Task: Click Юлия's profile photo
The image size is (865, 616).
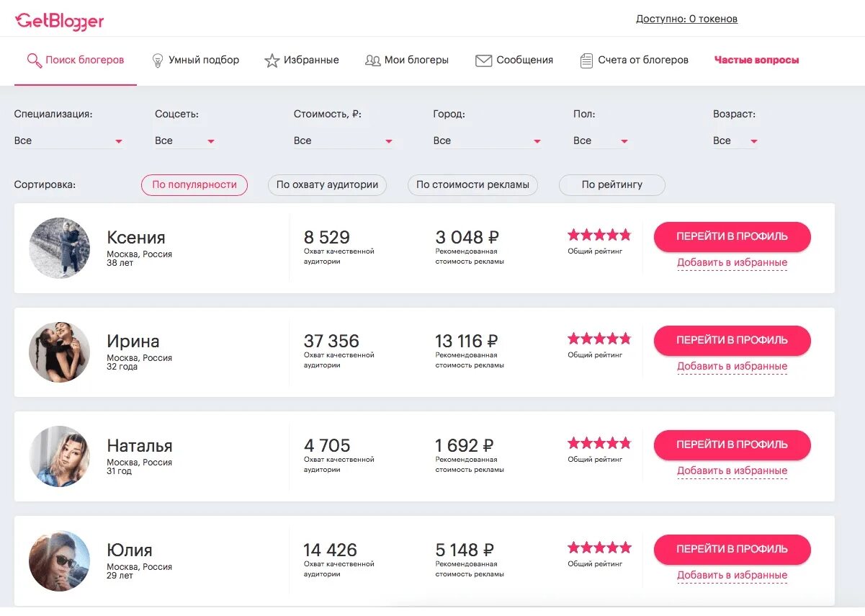Action: point(60,561)
